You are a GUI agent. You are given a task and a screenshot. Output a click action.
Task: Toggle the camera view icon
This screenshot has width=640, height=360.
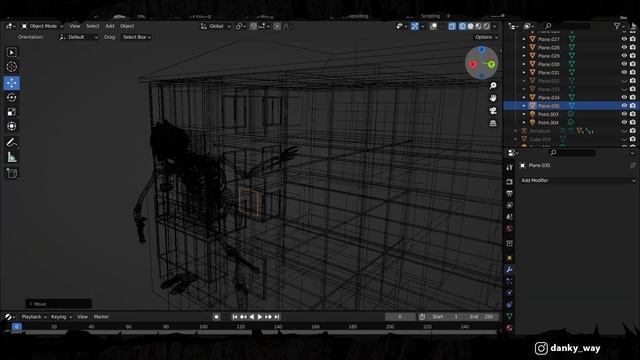click(x=493, y=111)
